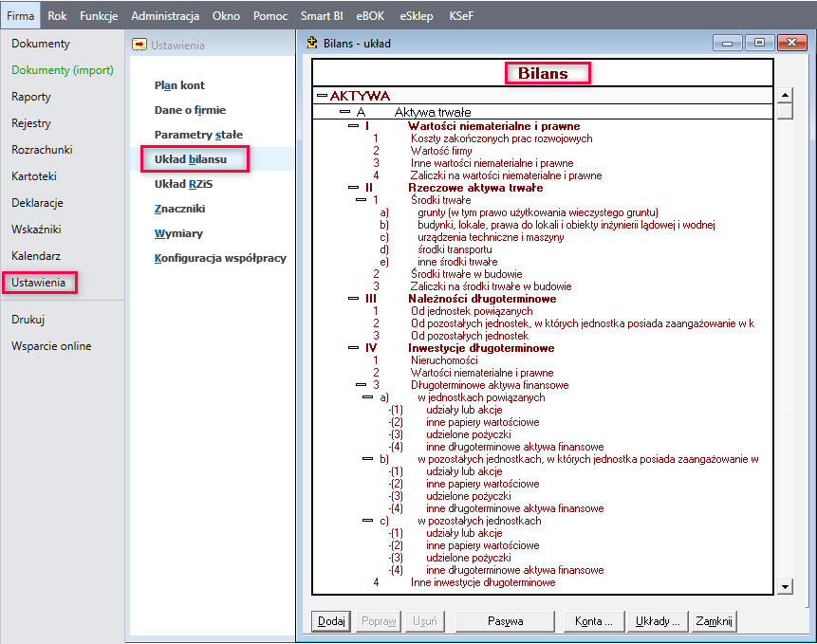
Task: Collapse the 'c) w pozostałych jednostkach' subgroup
Action: 368,521
